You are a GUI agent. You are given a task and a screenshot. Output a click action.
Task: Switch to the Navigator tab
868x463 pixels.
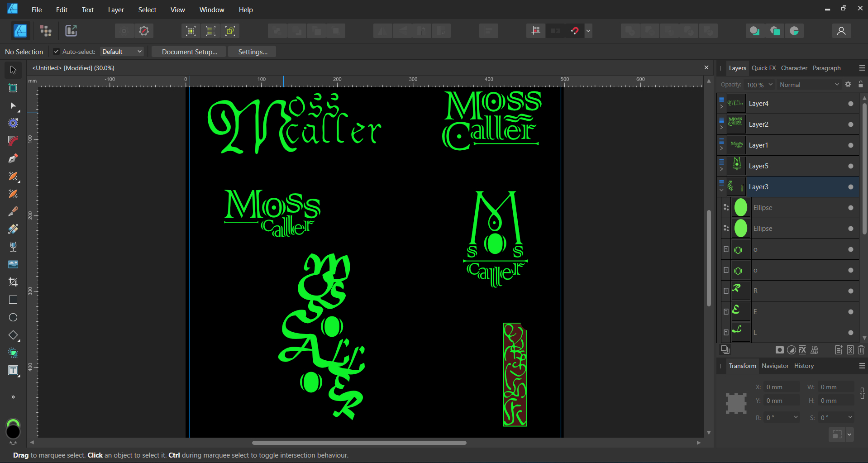click(775, 366)
